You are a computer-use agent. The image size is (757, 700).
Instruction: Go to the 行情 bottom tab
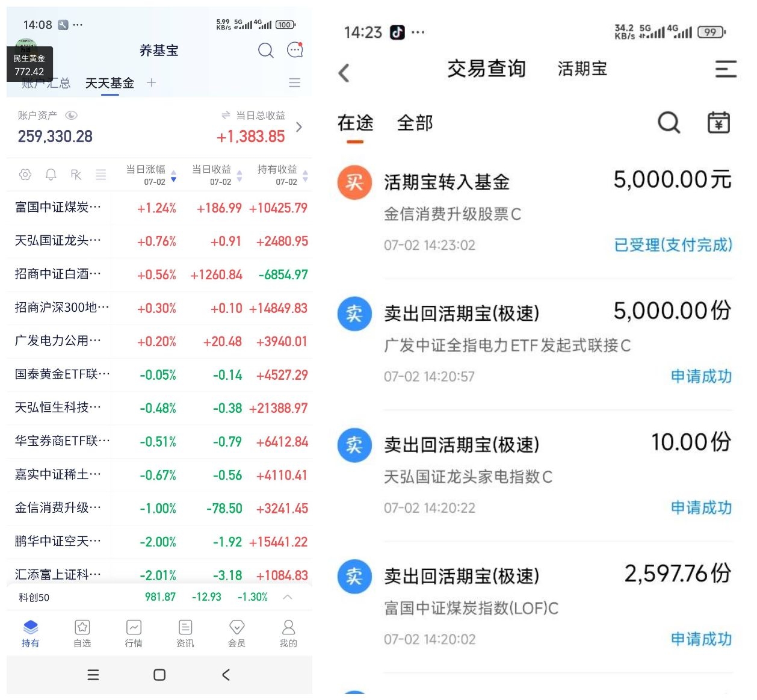(x=134, y=633)
